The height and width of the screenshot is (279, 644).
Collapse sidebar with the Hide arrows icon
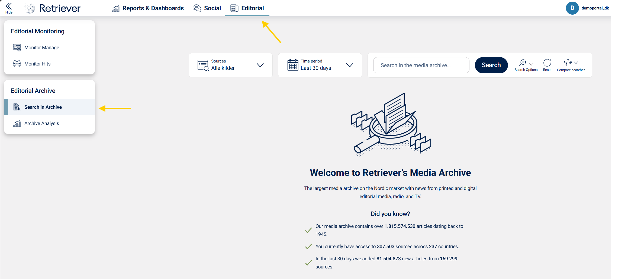(9, 6)
